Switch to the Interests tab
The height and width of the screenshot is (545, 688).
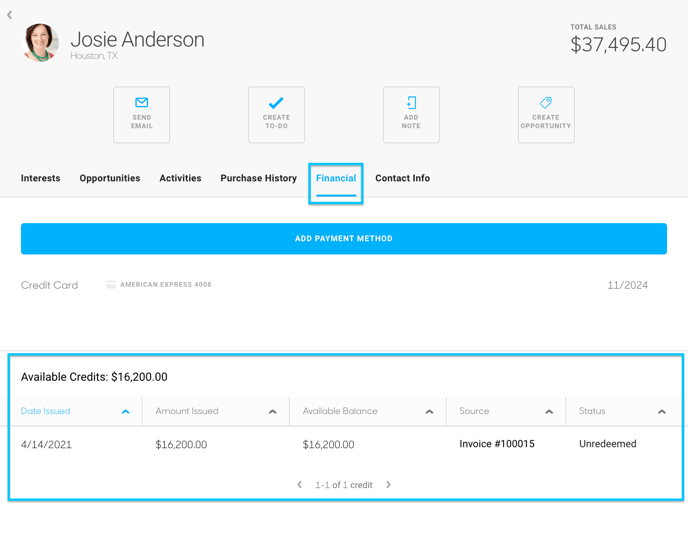40,178
